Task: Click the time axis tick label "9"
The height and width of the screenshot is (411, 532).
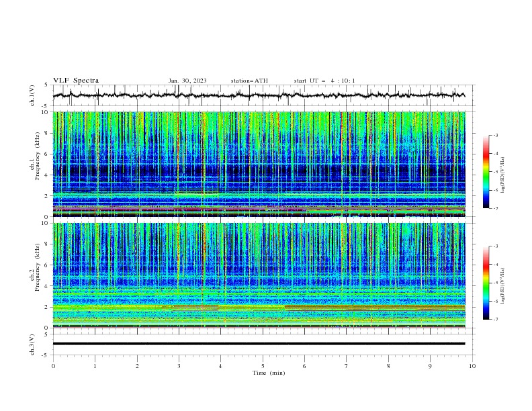Action: 430,366
